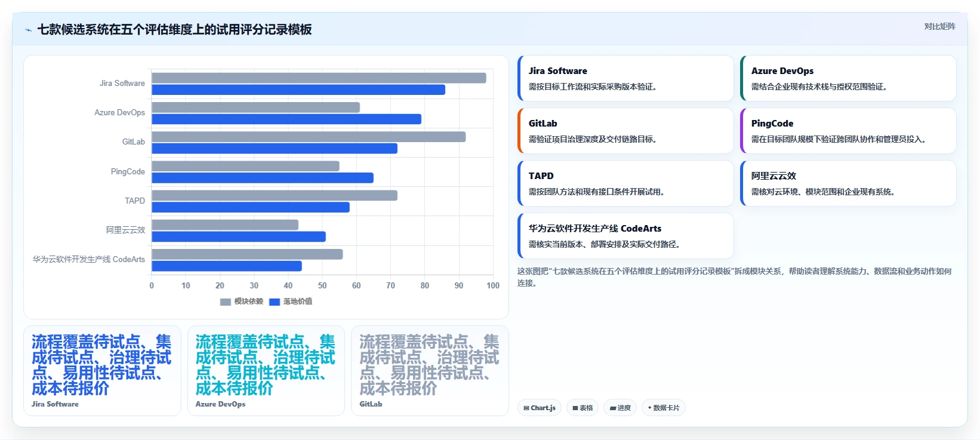Click the blue 落地价值 bar for GitLab
Viewport: 980px width, 440px height.
[275, 149]
